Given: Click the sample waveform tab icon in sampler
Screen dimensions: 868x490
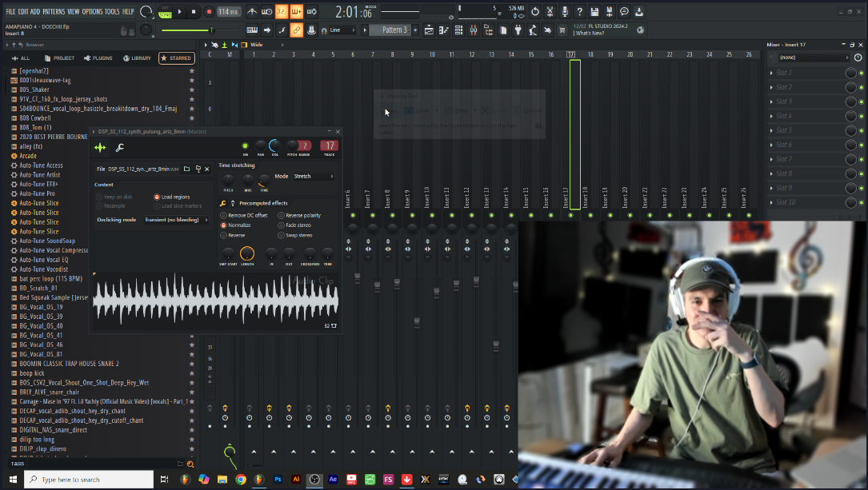Looking at the screenshot, I should pos(100,147).
